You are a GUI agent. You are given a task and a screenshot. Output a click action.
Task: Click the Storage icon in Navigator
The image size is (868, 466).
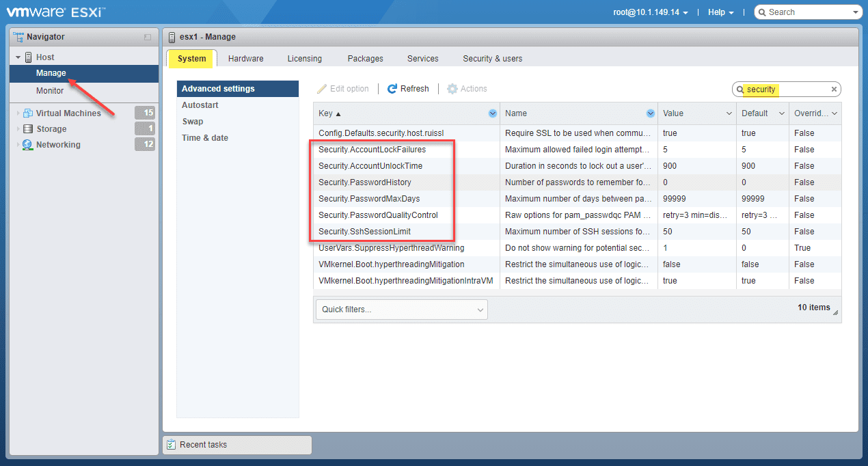[x=28, y=129]
